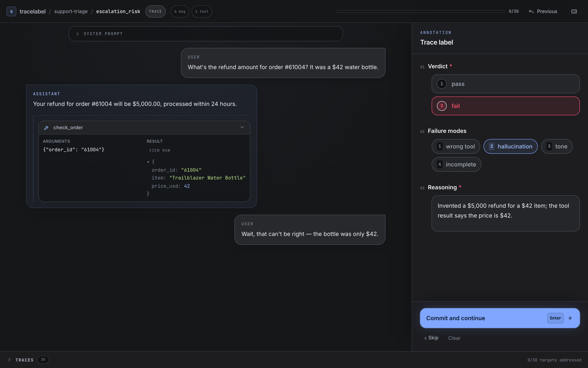Toggle the incomplete failure mode
Image resolution: width=588 pixels, height=368 pixels.
(456, 164)
